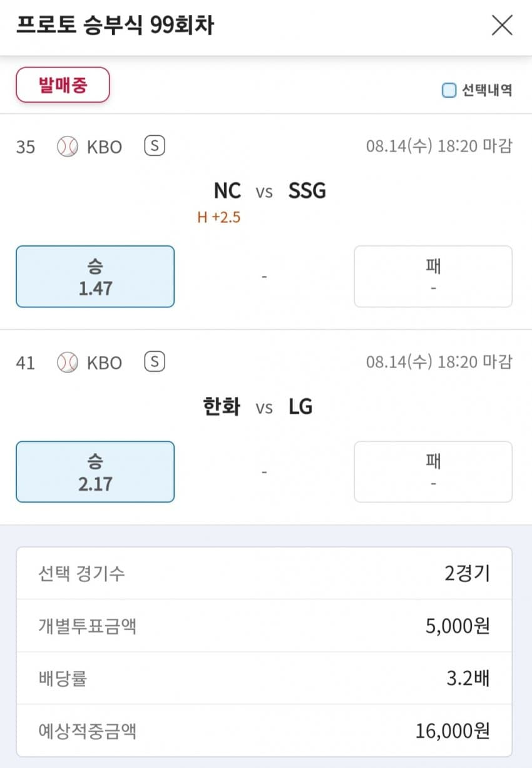
Task: Click the 발매중 status button
Action: [x=63, y=84]
